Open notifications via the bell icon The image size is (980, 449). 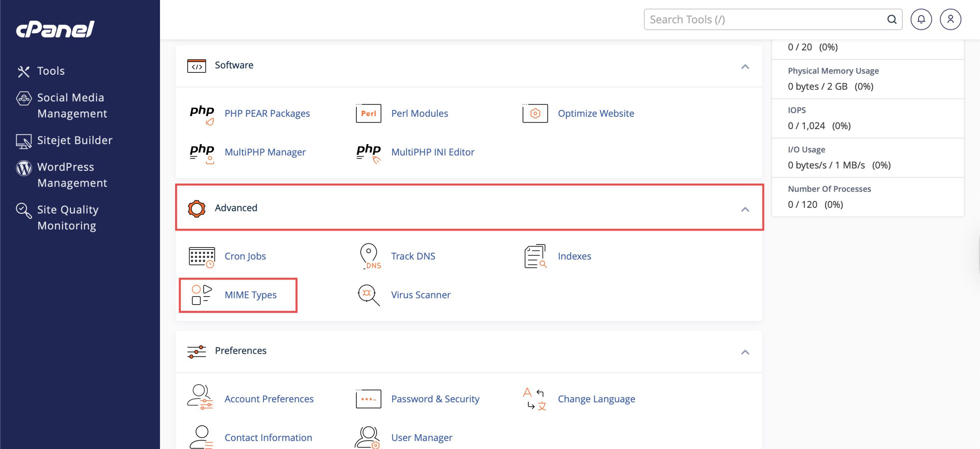921,20
